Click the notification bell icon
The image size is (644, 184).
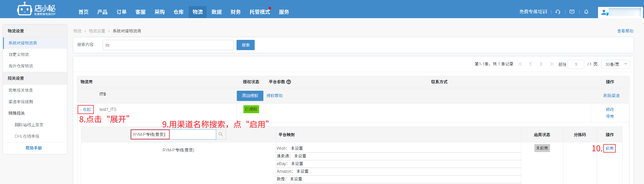[x=586, y=12]
